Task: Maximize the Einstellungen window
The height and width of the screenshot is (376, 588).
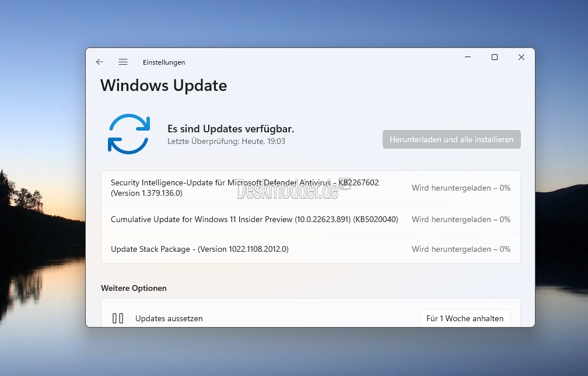Action: [495, 57]
